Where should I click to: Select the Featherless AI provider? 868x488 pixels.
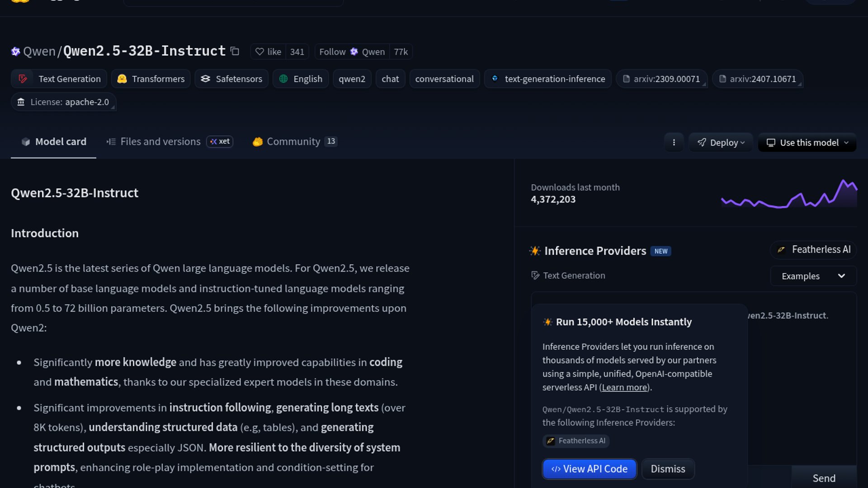point(813,249)
